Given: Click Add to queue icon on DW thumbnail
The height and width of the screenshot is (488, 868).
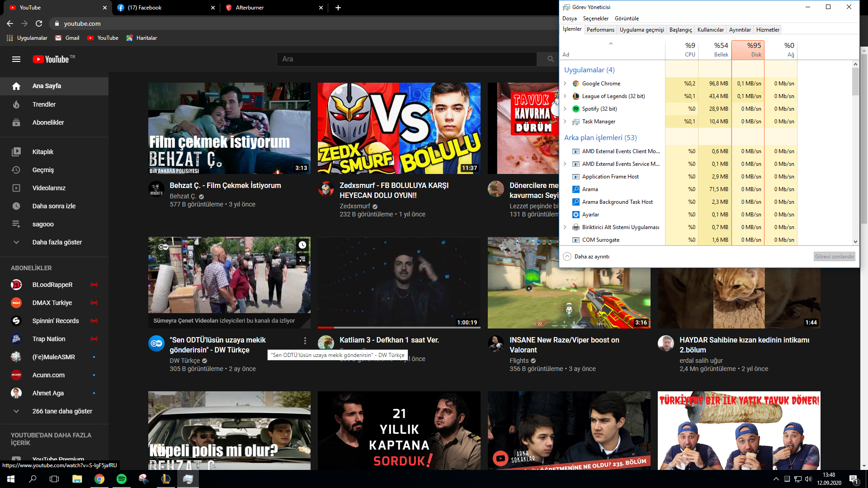Looking at the screenshot, I should (302, 259).
